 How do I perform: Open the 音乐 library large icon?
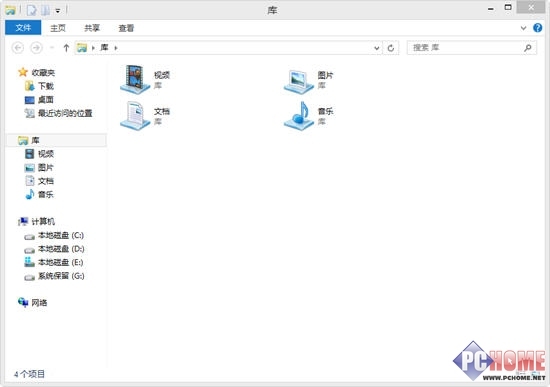299,115
